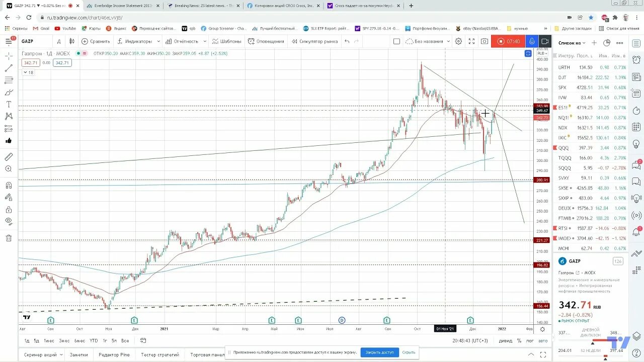Open the forecasting/measurement tools icon
644x362 pixels.
(x=9, y=128)
